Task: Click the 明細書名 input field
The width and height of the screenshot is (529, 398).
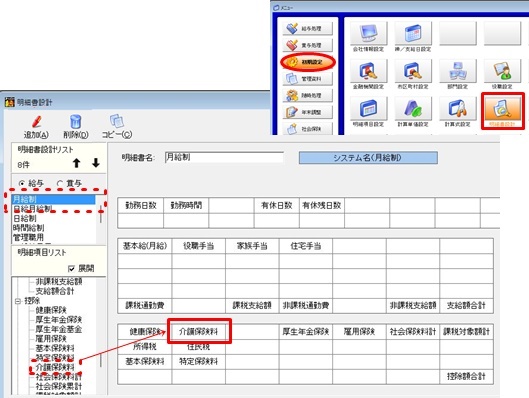Action: 224,157
